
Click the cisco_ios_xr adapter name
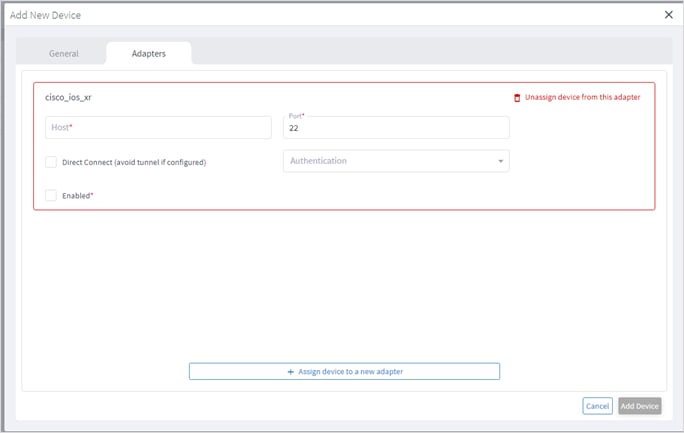click(69, 98)
